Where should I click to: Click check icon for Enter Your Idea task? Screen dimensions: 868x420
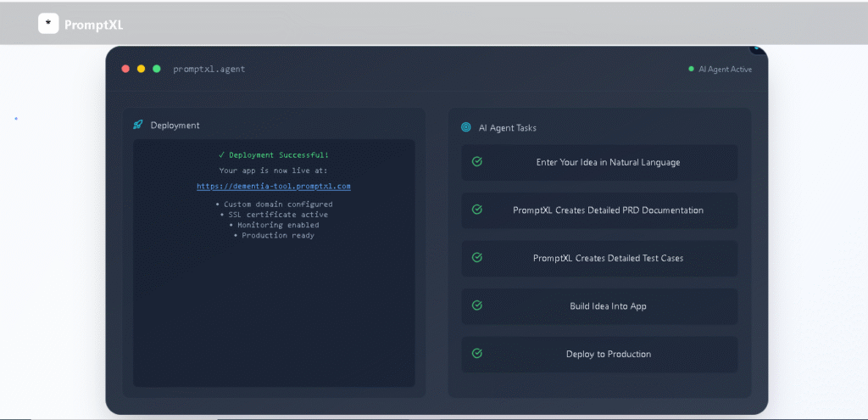pyautogui.click(x=476, y=162)
